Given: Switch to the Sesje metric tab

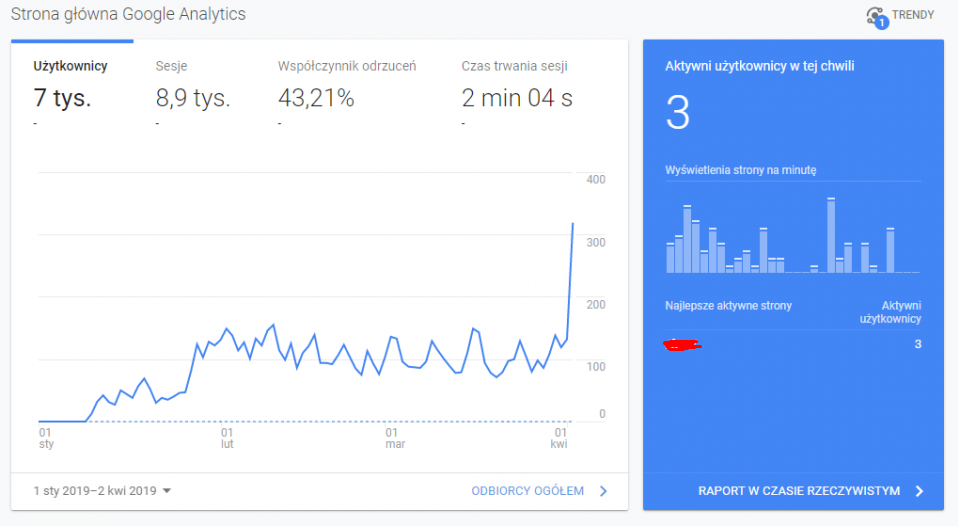Looking at the screenshot, I should (x=171, y=67).
